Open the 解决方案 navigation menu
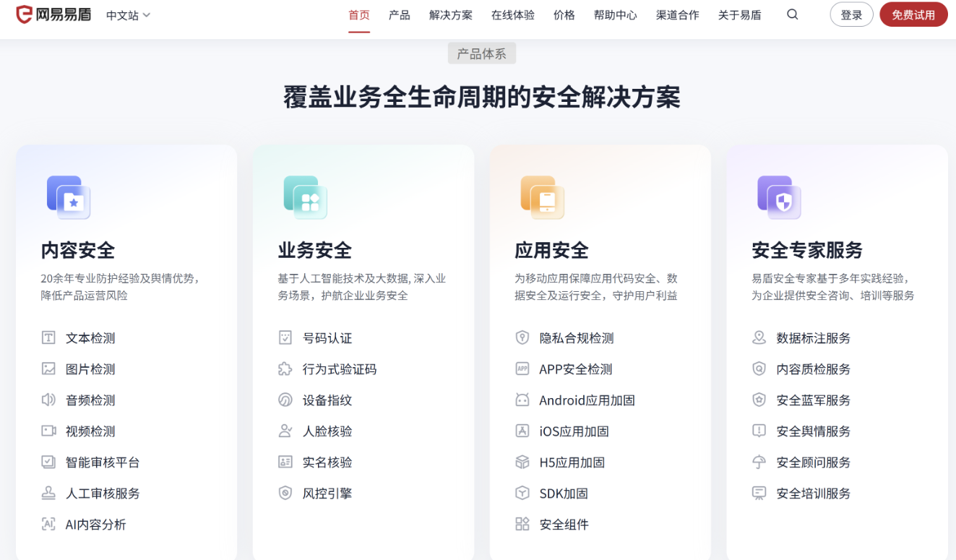This screenshot has width=956, height=560. (x=450, y=15)
